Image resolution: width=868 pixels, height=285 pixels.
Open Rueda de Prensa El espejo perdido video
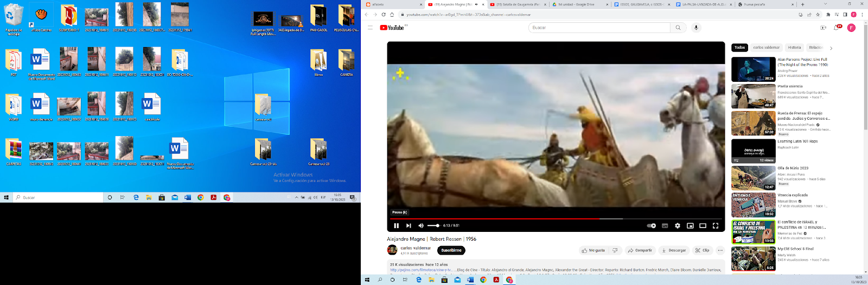(753, 123)
